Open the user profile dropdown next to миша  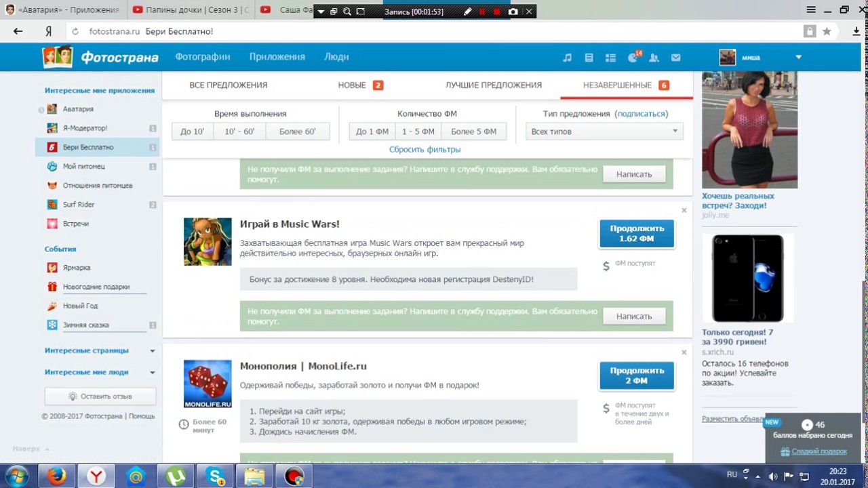[x=798, y=58]
